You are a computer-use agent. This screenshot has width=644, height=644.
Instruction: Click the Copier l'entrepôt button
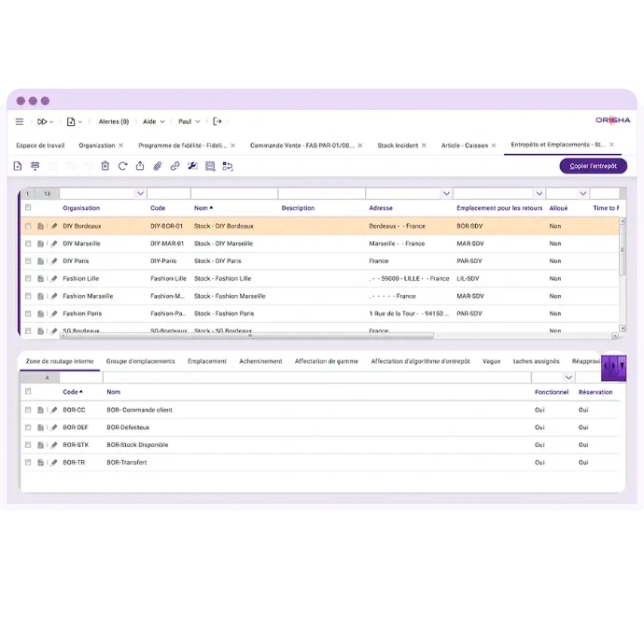click(x=593, y=166)
